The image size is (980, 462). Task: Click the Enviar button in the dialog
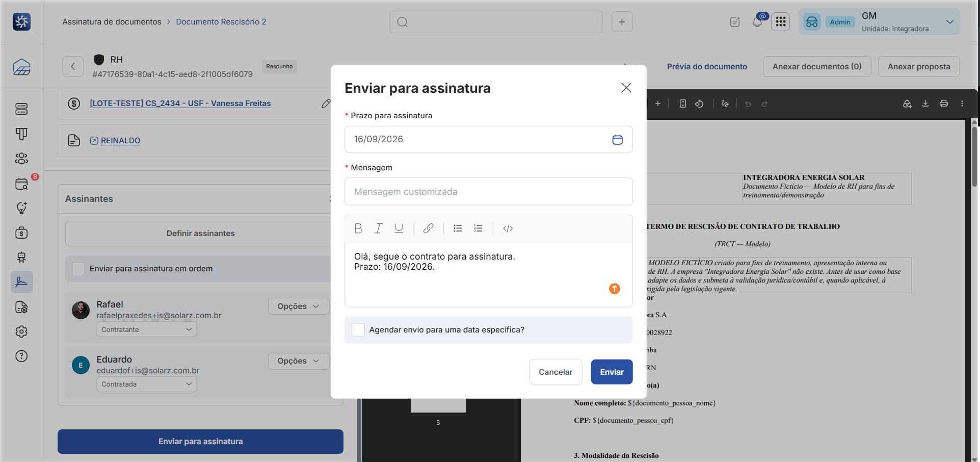[612, 372]
